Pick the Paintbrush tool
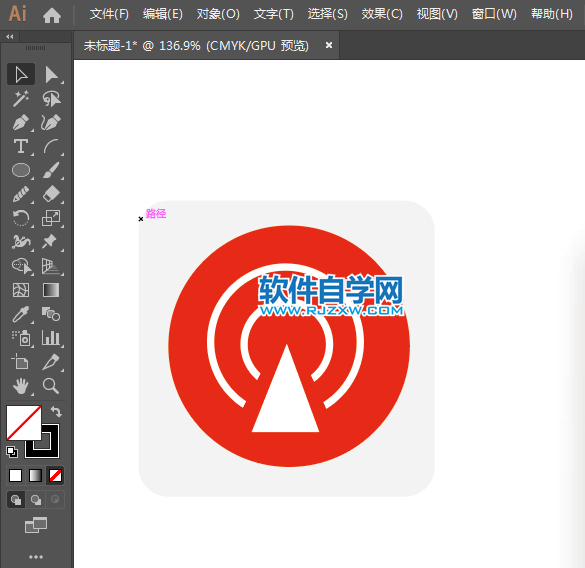The height and width of the screenshot is (568, 585). [51, 170]
